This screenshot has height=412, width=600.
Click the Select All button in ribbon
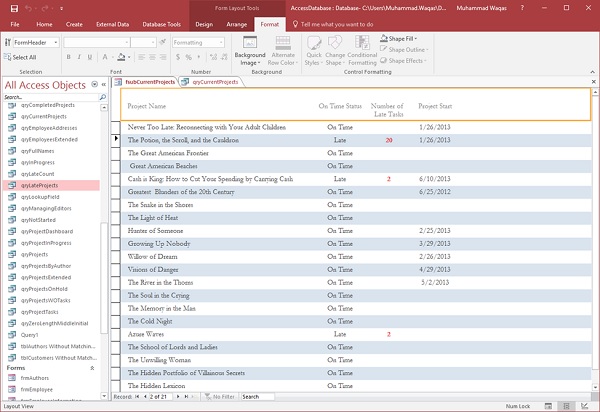pyautogui.click(x=23, y=57)
